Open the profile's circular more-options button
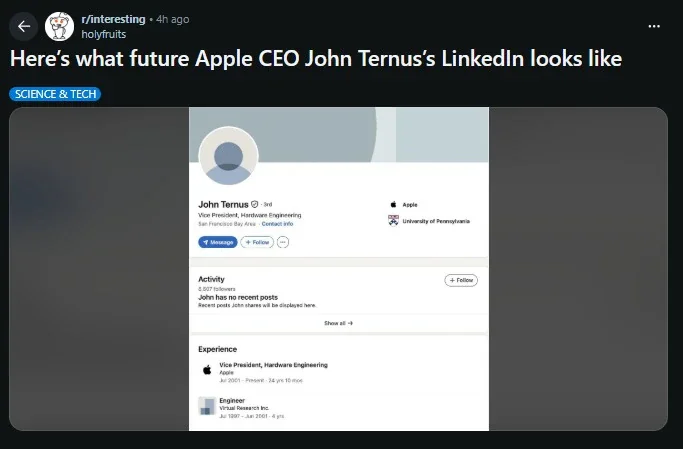This screenshot has width=683, height=449. (x=283, y=242)
